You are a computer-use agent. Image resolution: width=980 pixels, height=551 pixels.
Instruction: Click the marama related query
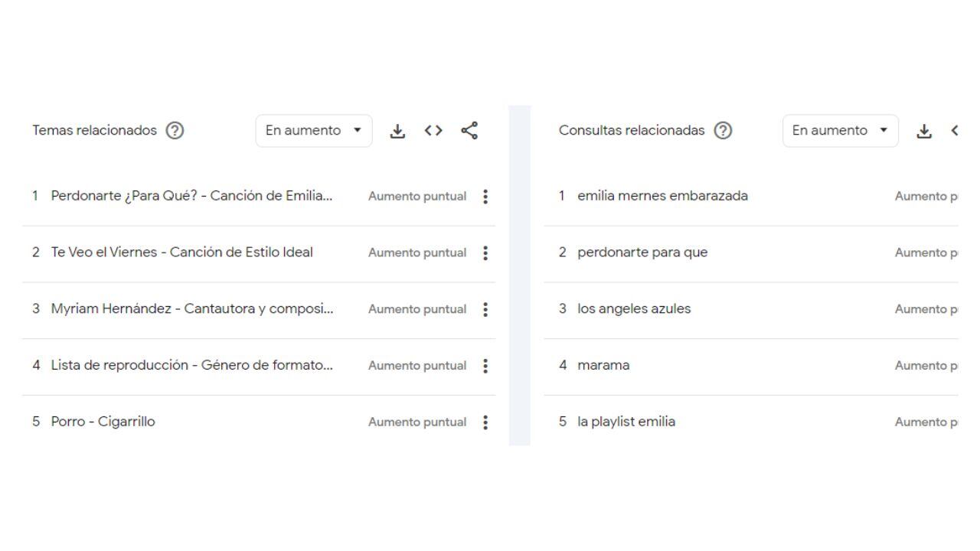[x=603, y=366]
